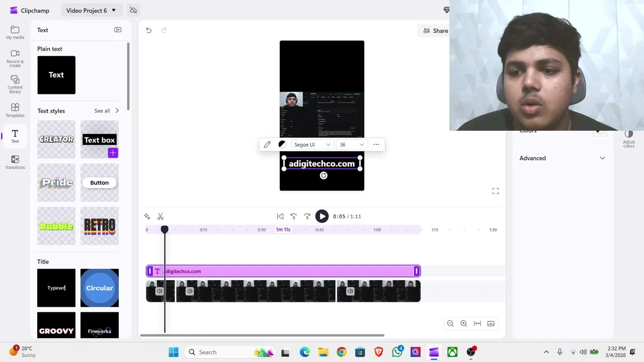Expand the Advanced section
Screen dimensions: 644x362
click(x=562, y=158)
